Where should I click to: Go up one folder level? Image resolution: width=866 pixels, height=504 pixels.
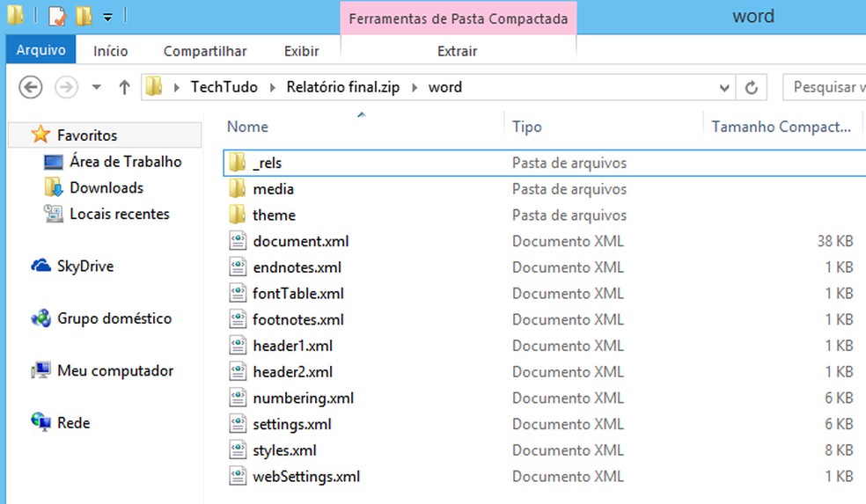[124, 87]
